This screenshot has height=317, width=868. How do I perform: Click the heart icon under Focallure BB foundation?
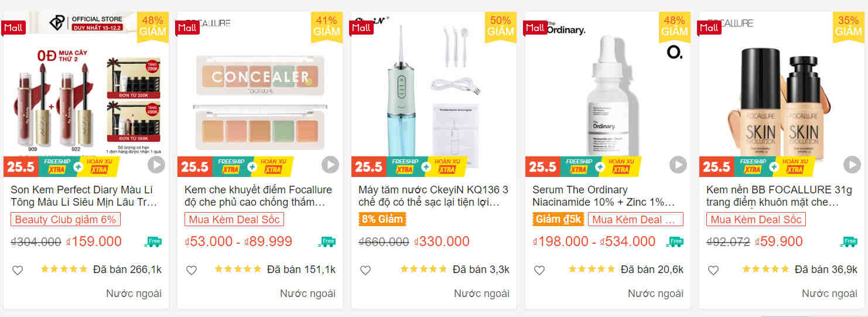(713, 270)
